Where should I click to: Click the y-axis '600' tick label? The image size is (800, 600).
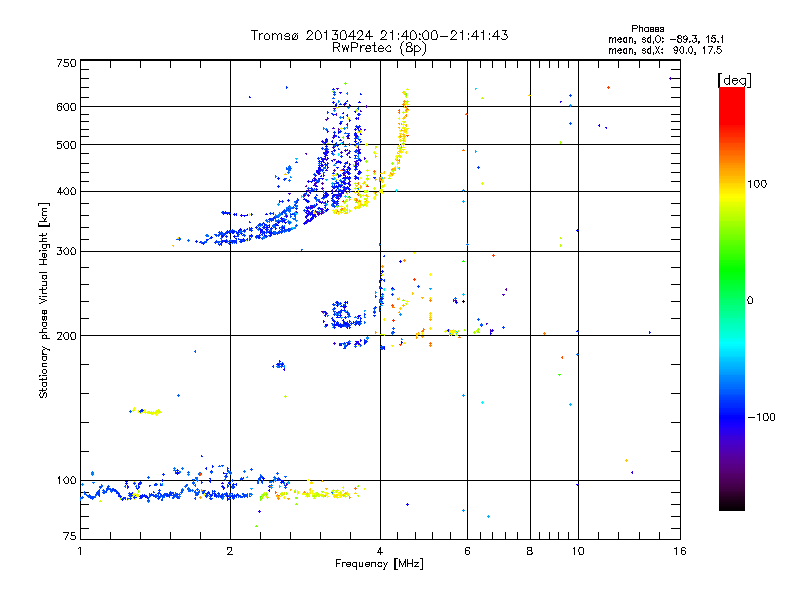click(x=67, y=107)
